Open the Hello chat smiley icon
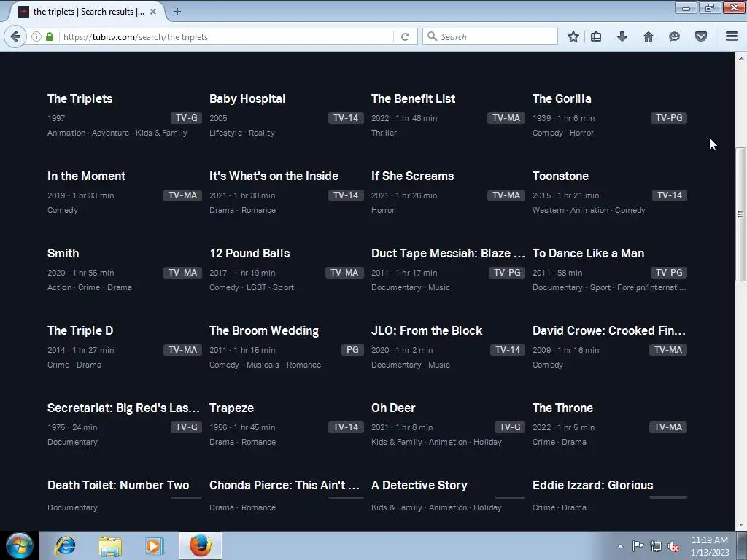Screen dimensions: 747x560 [674, 36]
